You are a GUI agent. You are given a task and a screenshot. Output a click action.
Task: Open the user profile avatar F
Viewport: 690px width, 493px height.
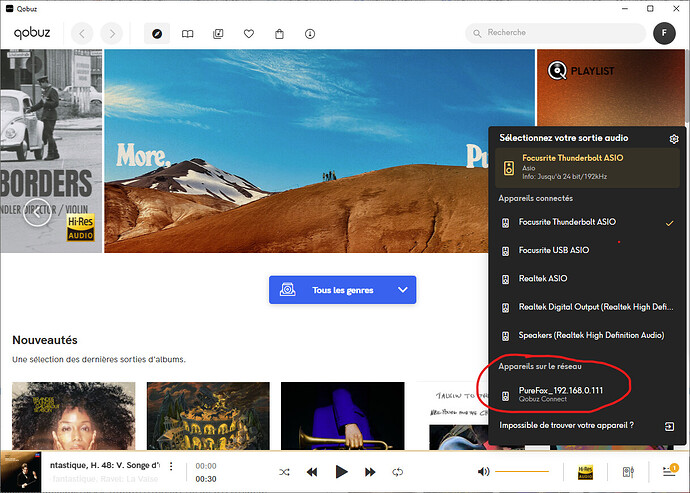pos(664,33)
